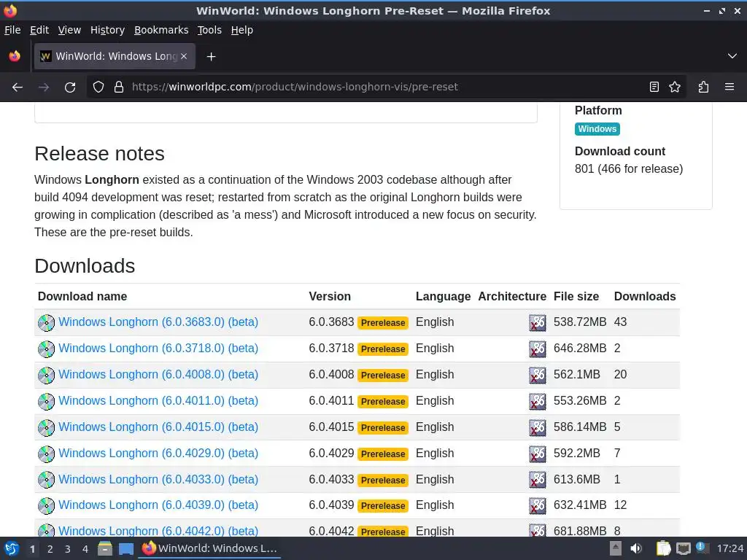Open the Help menu
The image size is (747, 560).
pos(242,30)
